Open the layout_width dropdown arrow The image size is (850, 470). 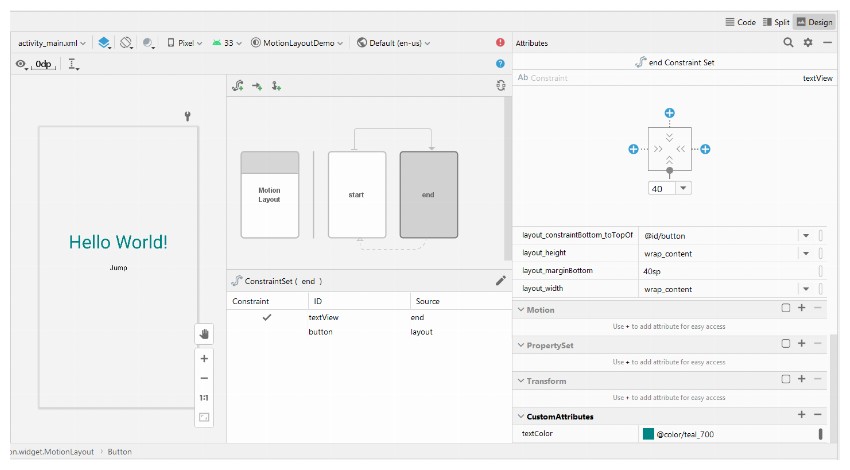[806, 289]
